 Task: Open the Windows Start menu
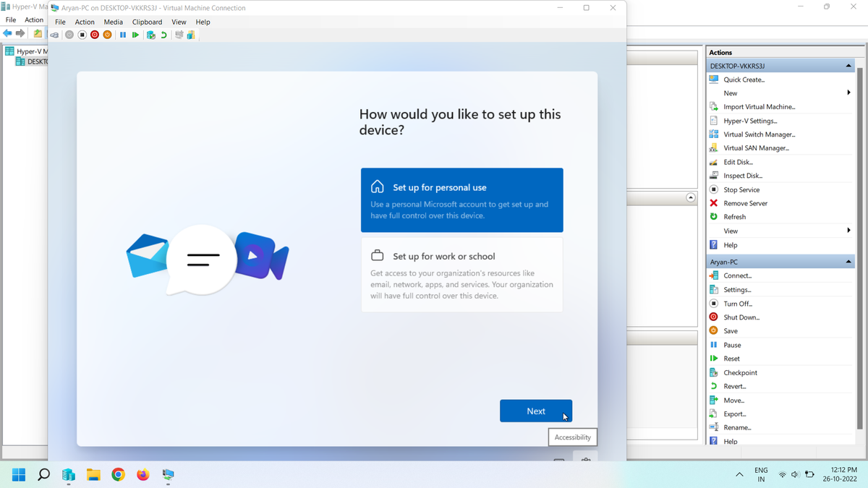click(x=19, y=475)
